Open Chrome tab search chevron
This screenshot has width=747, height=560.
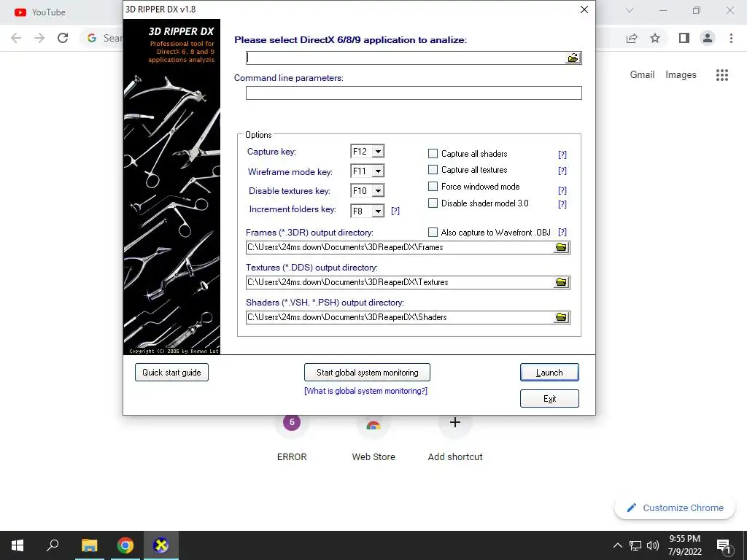tap(630, 10)
